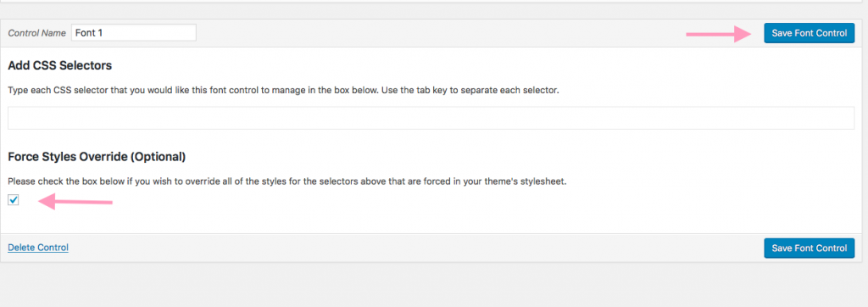Viewport: 868px width, 307px height.
Task: Click the Font 1 text in name field
Action: point(88,33)
